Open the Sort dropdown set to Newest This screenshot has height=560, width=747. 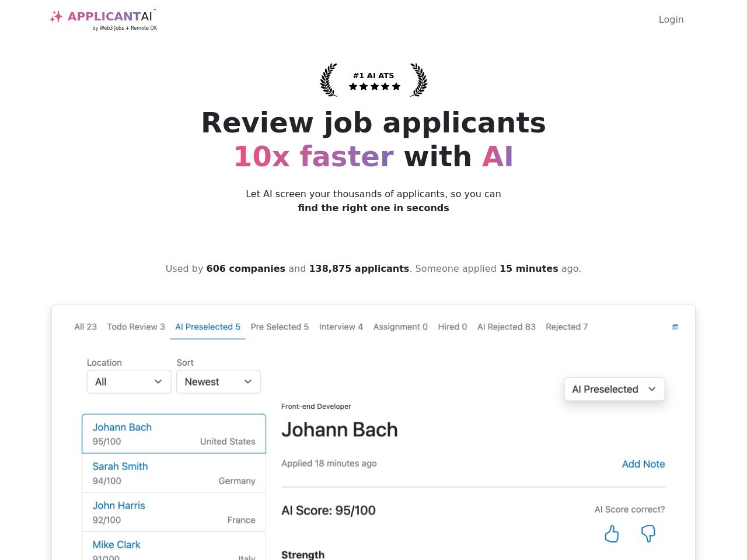click(x=218, y=381)
